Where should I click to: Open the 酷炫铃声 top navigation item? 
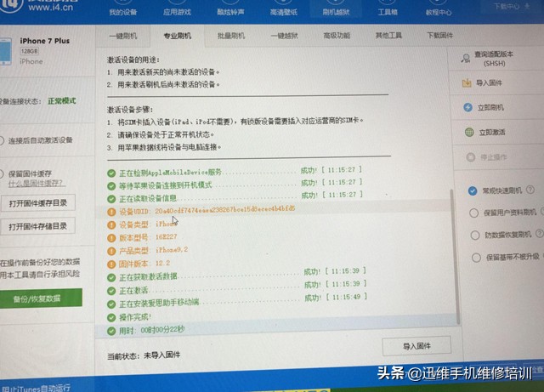click(230, 12)
